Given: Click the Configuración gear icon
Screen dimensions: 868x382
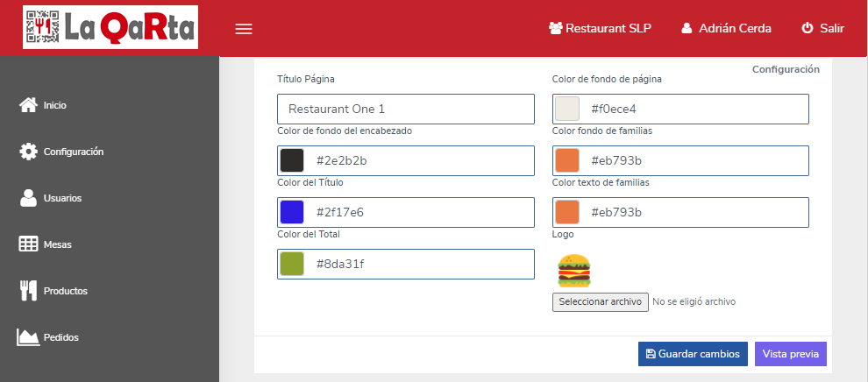Looking at the screenshot, I should [x=28, y=152].
